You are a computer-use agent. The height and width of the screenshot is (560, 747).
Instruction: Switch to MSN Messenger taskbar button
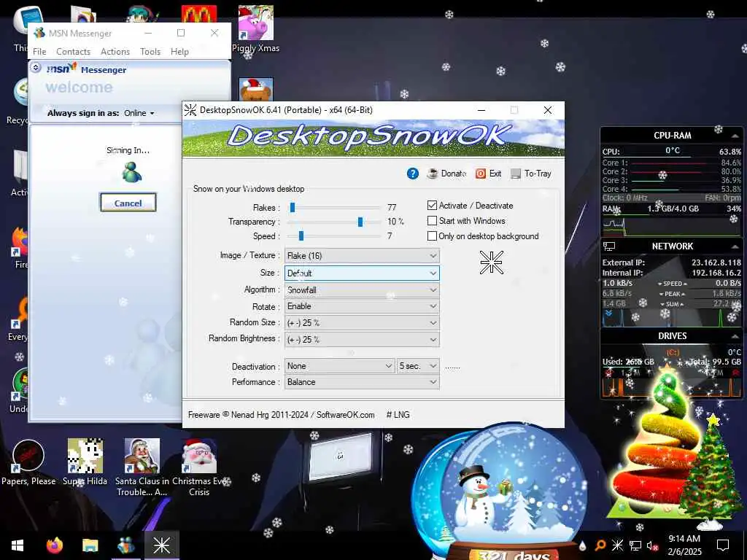pos(125,545)
